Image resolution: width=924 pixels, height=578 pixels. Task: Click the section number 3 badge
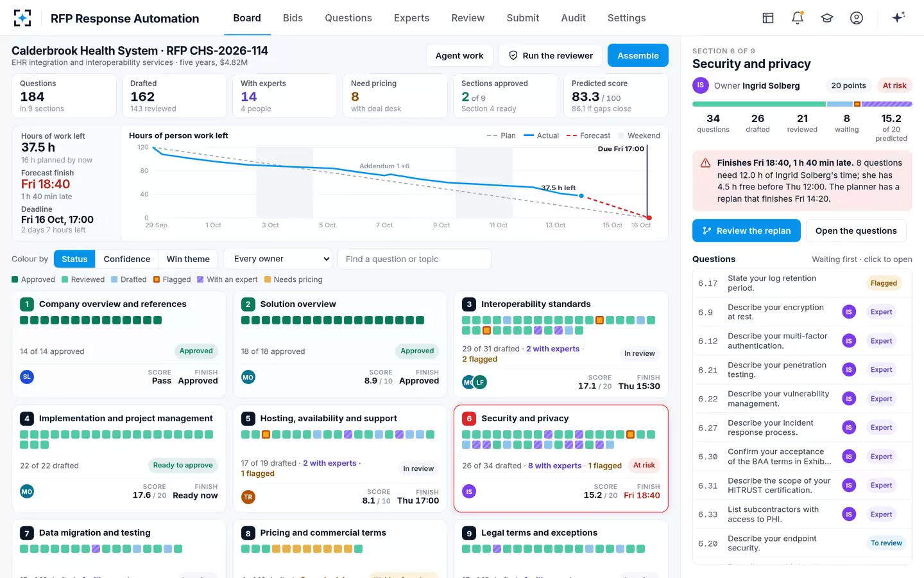pos(469,304)
